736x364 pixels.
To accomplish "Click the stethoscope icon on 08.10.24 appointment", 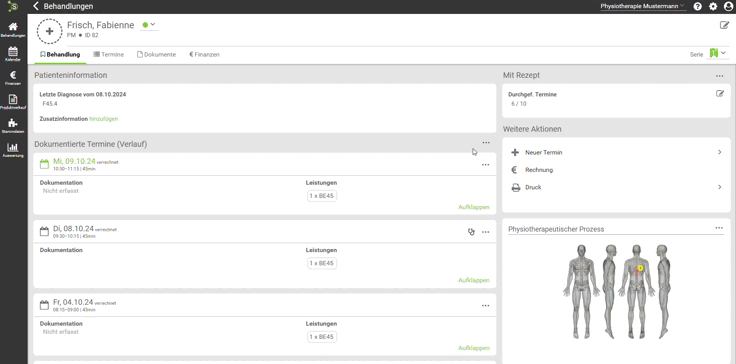I will coord(471,232).
